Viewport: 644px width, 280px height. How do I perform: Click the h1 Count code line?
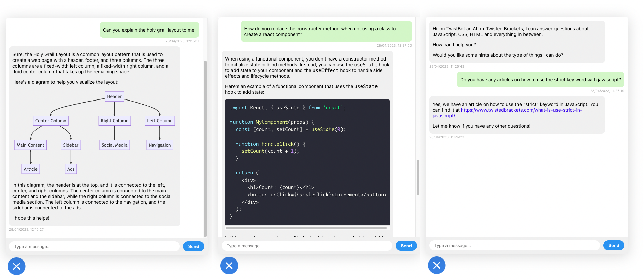pos(281,187)
